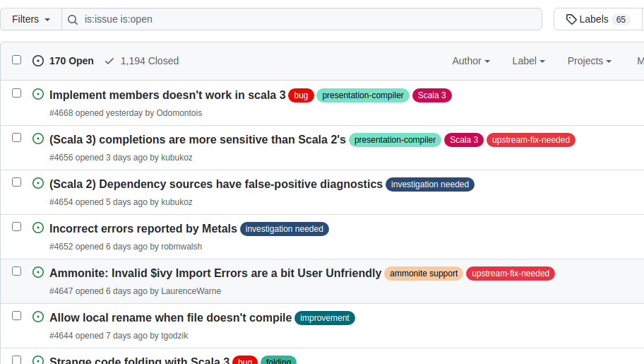Click Scala 3 label on issue #4656
The image size is (644, 364).
(464, 140)
